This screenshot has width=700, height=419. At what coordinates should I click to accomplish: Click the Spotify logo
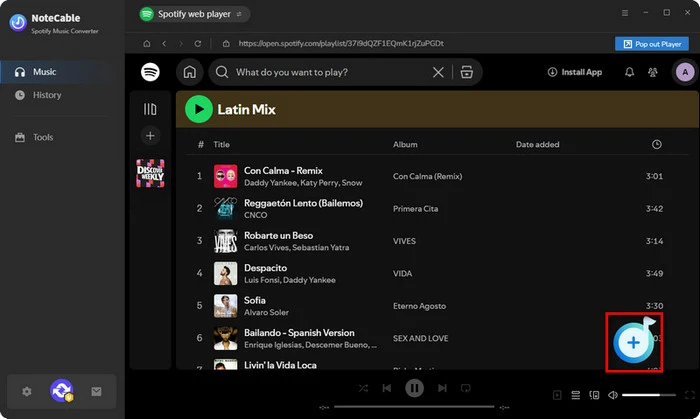150,72
